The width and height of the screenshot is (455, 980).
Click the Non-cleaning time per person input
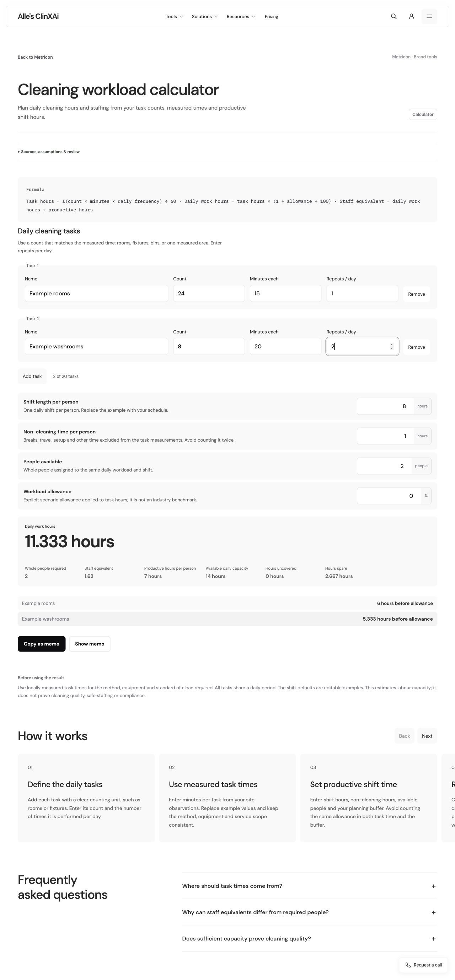(x=385, y=436)
